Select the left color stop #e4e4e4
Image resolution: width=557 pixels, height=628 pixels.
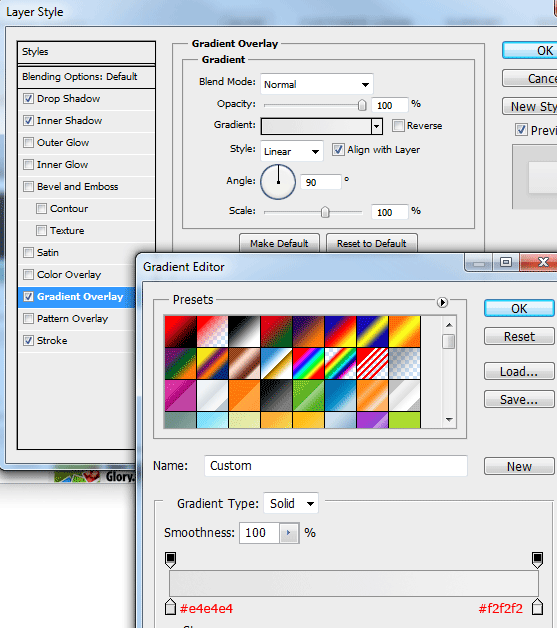pyautogui.click(x=171, y=607)
